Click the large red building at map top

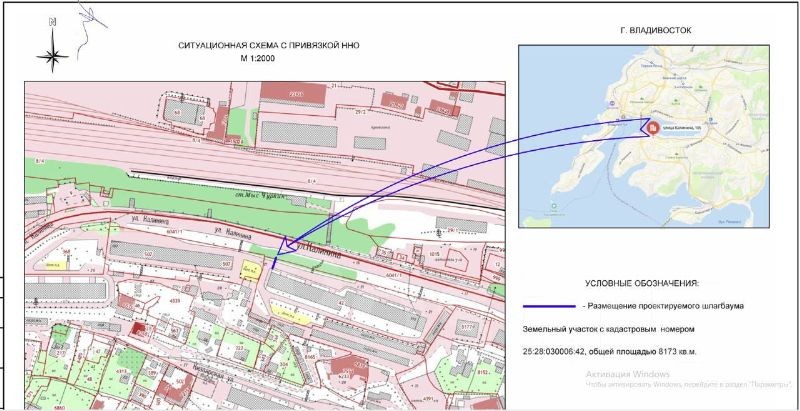pyautogui.click(x=295, y=93)
